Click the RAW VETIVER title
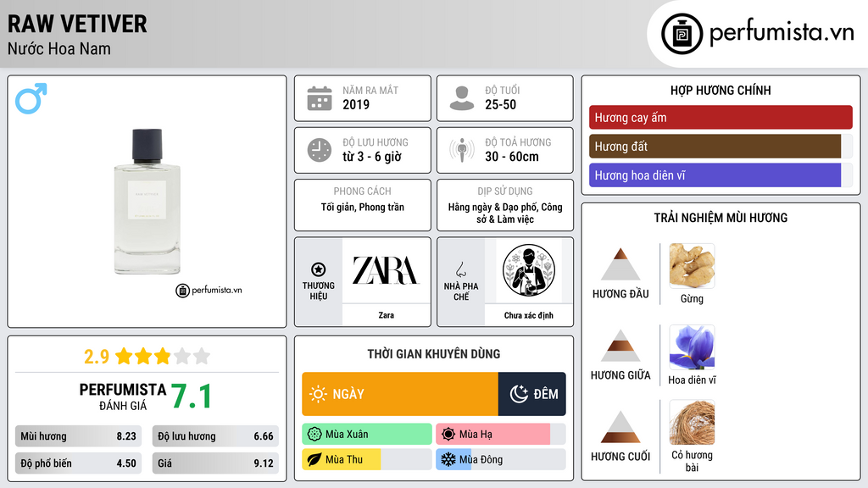 (77, 24)
